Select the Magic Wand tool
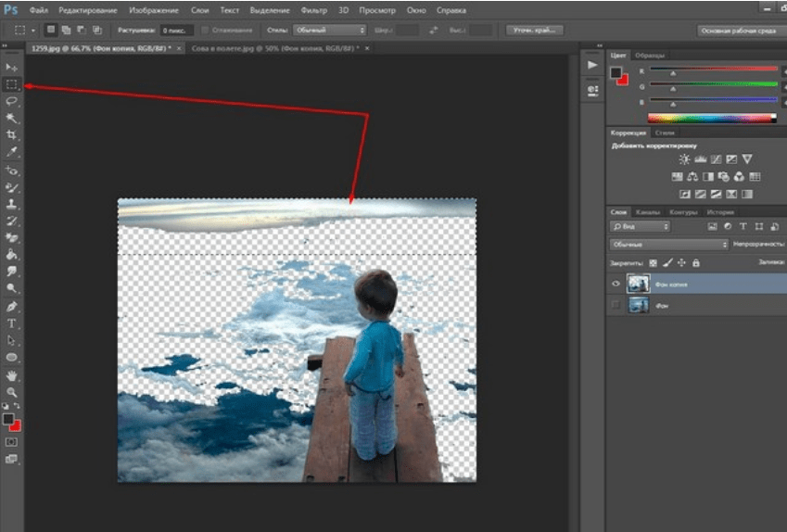 point(11,118)
